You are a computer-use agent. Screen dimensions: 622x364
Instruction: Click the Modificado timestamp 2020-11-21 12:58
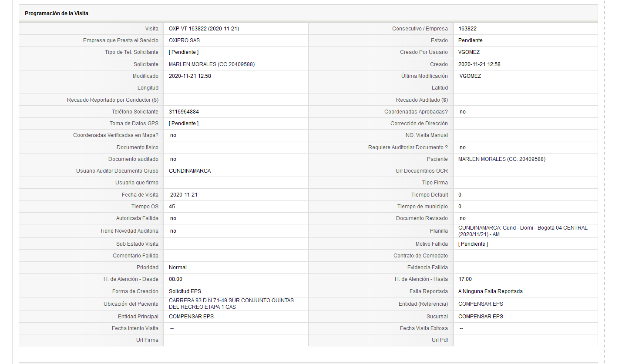[190, 76]
